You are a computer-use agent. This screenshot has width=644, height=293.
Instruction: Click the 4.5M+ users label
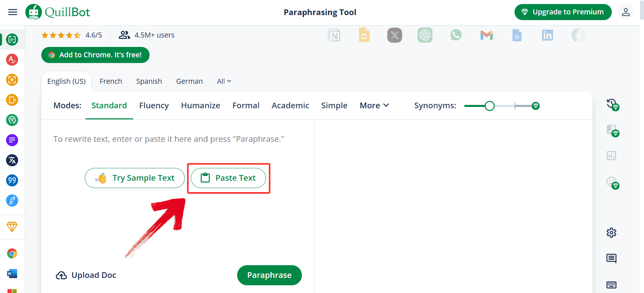tap(147, 35)
